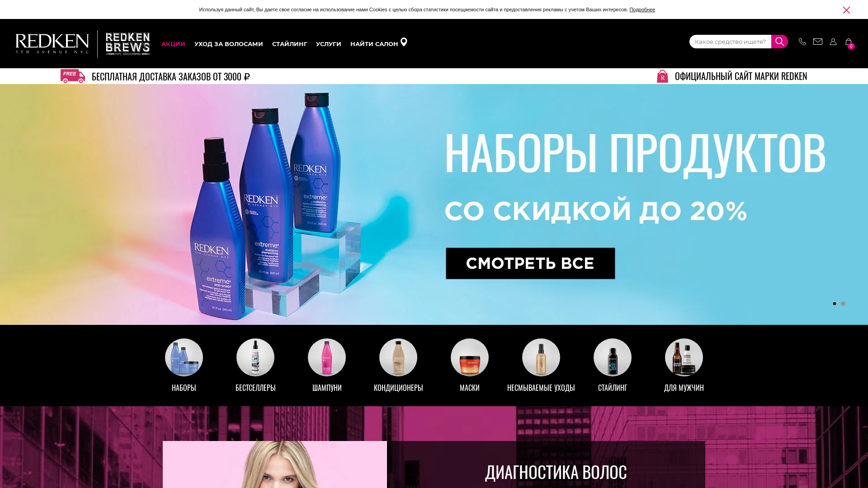Image resolution: width=868 pixels, height=488 pixels.
Task: Open the shopping bag cart icon
Action: pyautogui.click(x=849, y=42)
